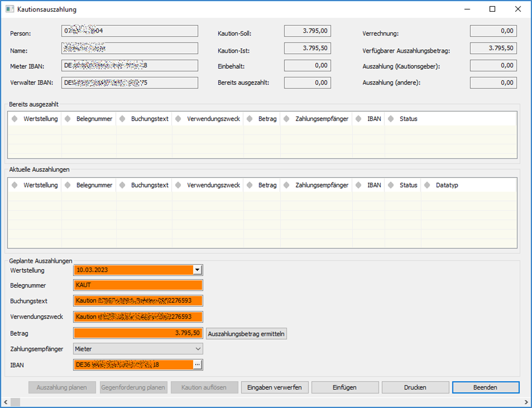Click the Einfügen button

(x=344, y=387)
